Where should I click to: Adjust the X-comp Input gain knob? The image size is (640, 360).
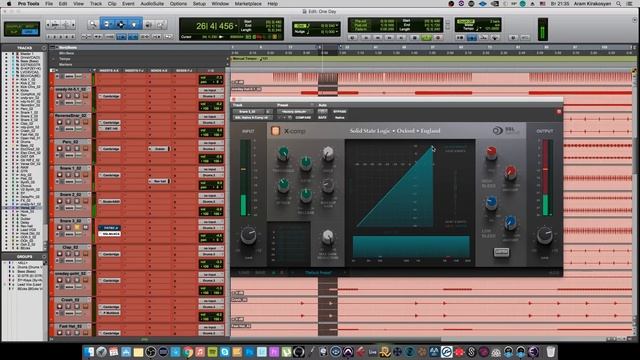(x=248, y=236)
